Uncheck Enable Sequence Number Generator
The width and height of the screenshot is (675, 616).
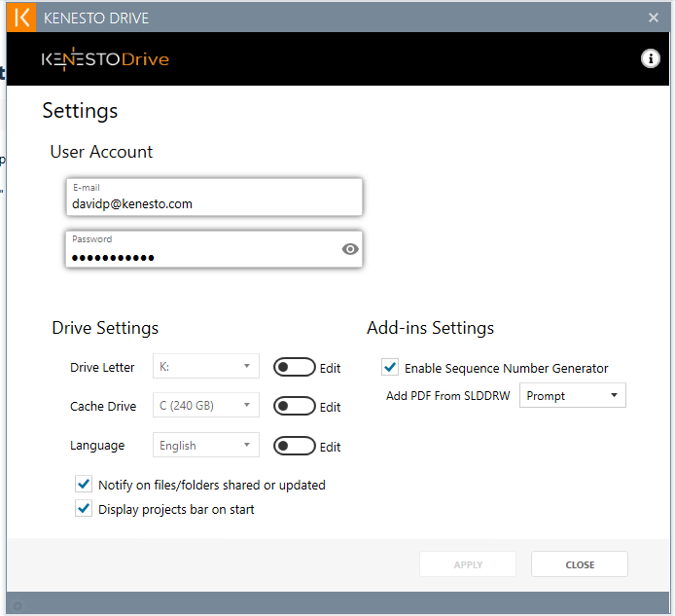click(390, 368)
